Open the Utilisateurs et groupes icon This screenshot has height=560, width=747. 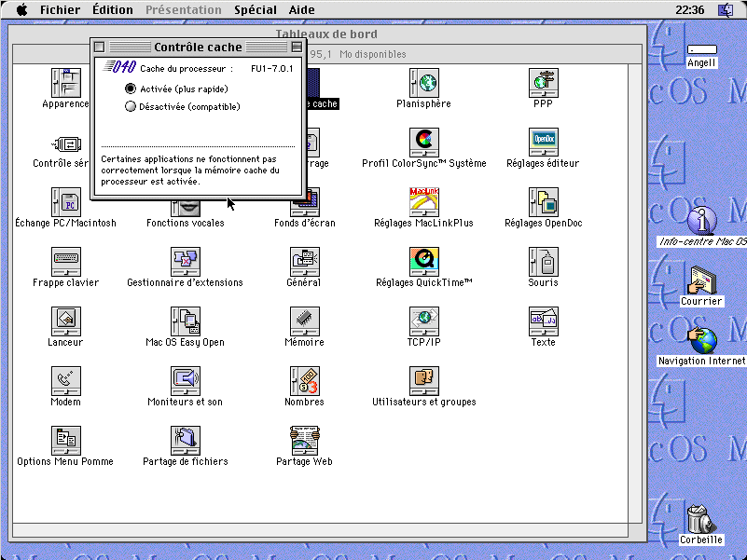pos(423,380)
